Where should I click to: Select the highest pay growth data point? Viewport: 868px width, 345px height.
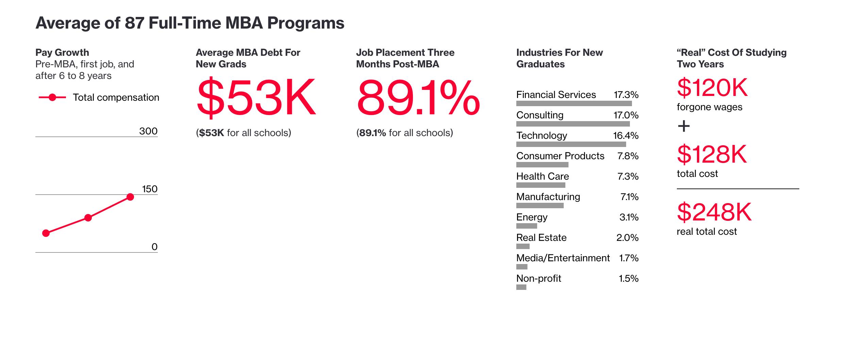pos(130,197)
